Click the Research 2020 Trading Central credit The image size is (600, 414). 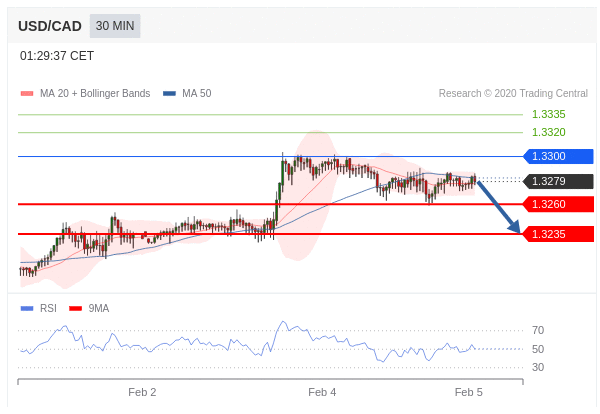coord(513,93)
